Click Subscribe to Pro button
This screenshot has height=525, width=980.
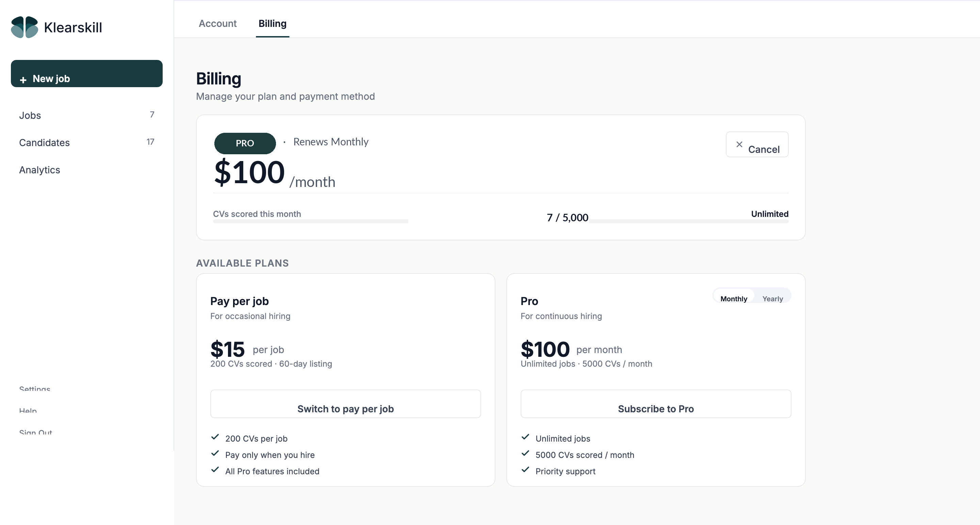tap(656, 403)
